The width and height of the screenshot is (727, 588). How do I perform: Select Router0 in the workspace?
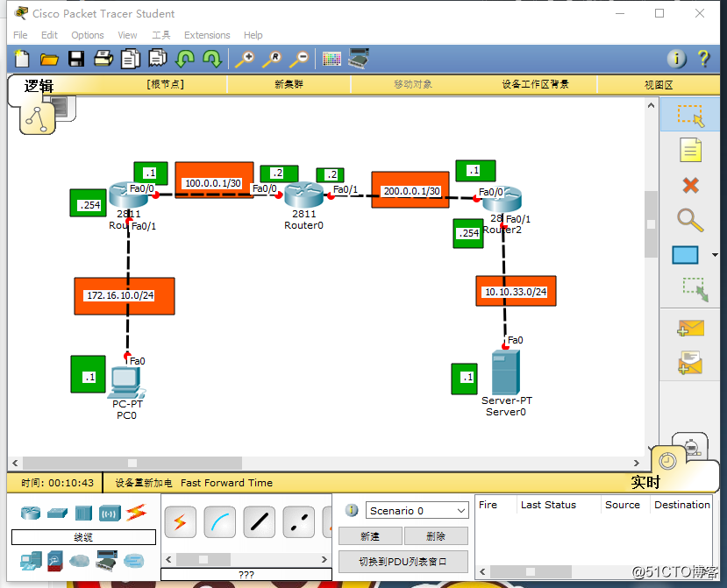tap(303, 195)
